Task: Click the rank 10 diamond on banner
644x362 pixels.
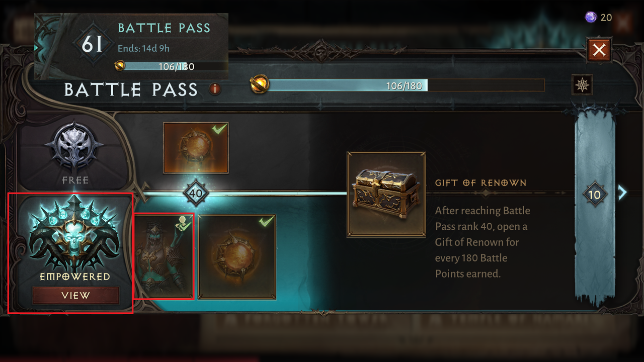Action: point(595,195)
